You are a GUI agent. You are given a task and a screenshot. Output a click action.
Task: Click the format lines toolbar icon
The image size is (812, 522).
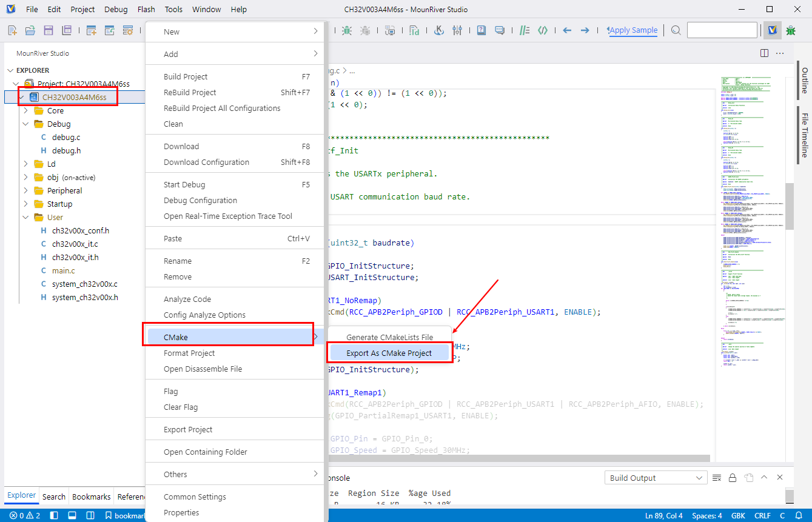[525, 30]
